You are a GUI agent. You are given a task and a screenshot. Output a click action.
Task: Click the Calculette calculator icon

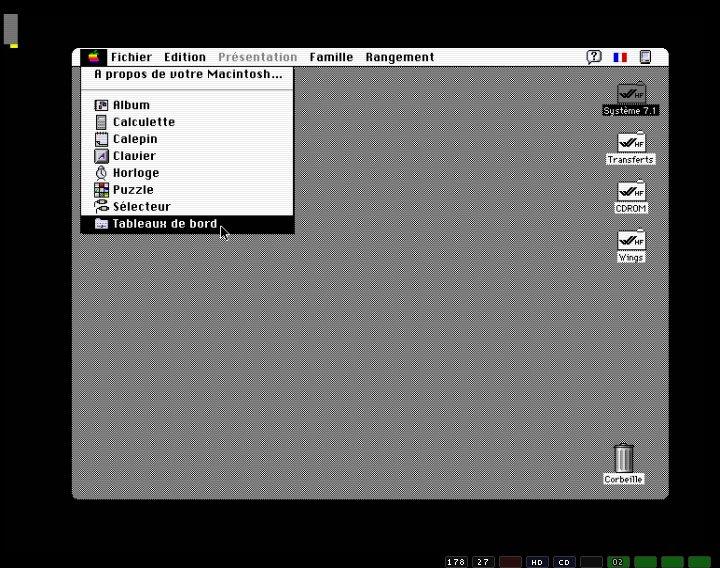[x=101, y=122]
